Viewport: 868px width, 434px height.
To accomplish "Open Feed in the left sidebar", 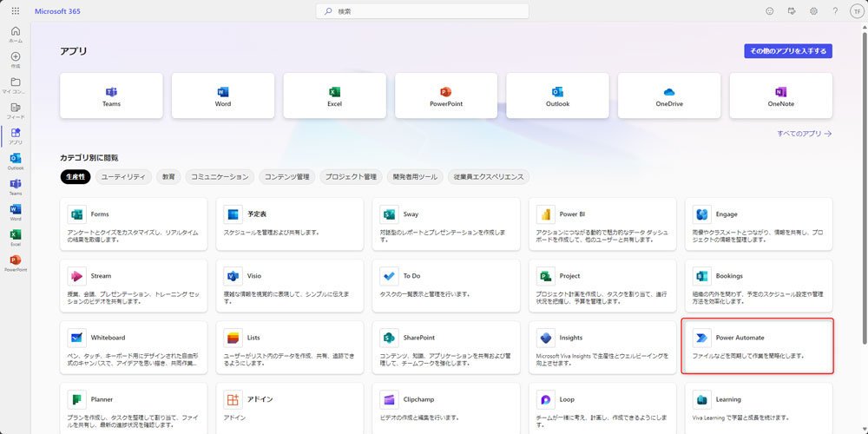I will (x=16, y=111).
